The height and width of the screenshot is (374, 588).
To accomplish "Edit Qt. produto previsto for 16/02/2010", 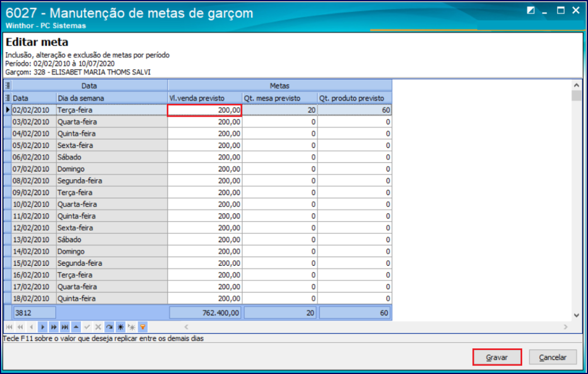I will click(x=355, y=275).
